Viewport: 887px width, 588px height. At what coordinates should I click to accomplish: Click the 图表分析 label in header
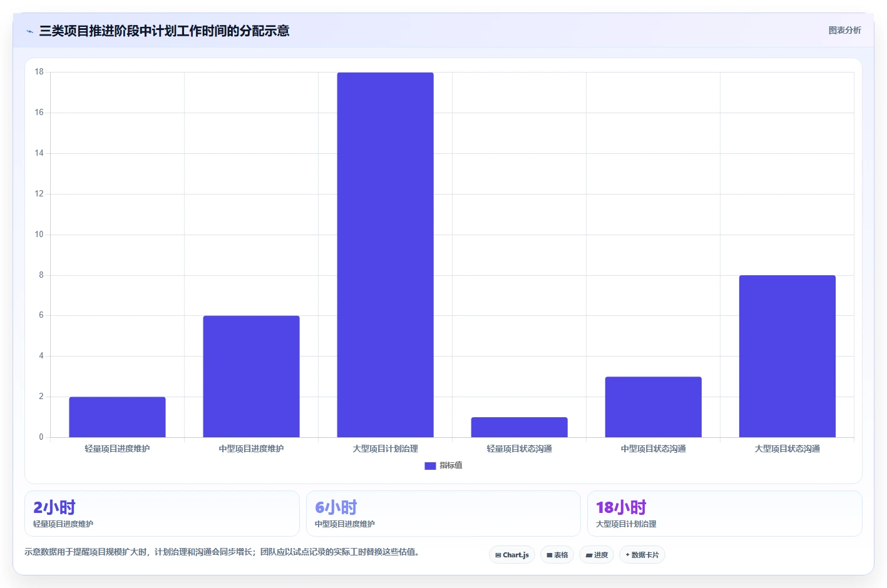(844, 30)
